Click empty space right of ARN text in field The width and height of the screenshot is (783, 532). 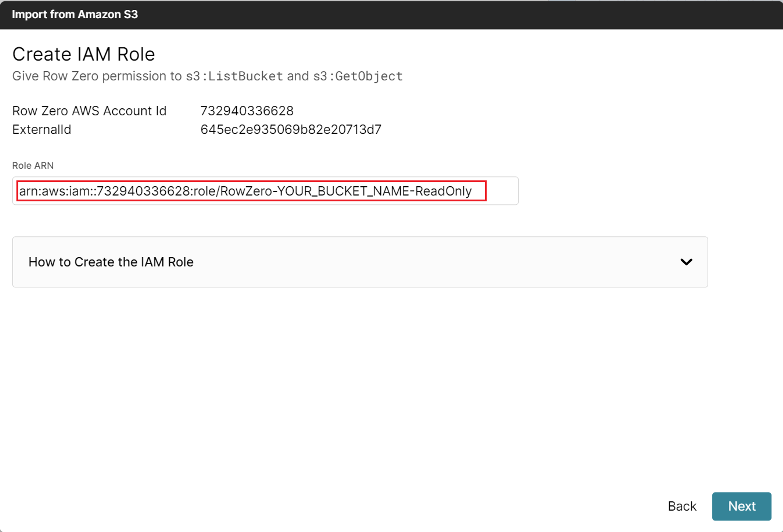(501, 191)
